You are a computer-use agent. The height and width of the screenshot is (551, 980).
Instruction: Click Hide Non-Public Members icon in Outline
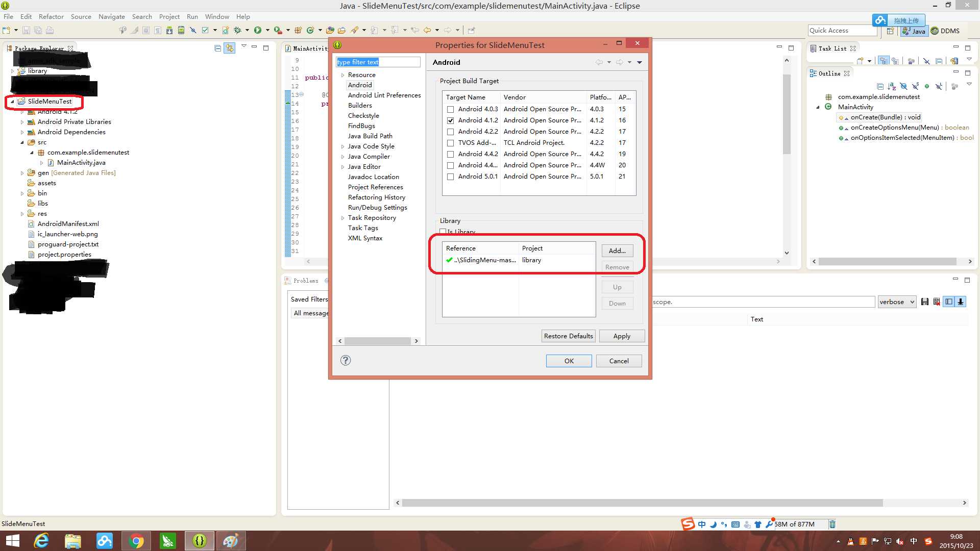(x=927, y=86)
